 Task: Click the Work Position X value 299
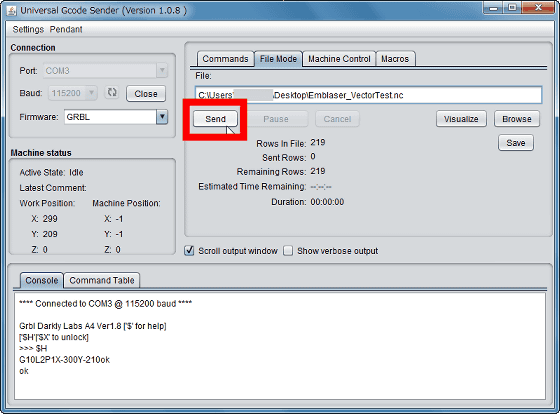point(50,219)
